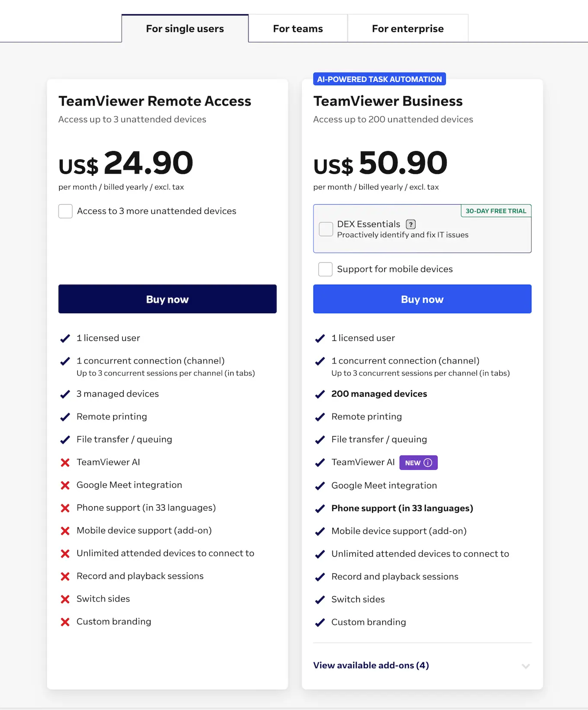
Task: Click the AI-POWERED TASK AUTOMATION badge
Action: (379, 79)
